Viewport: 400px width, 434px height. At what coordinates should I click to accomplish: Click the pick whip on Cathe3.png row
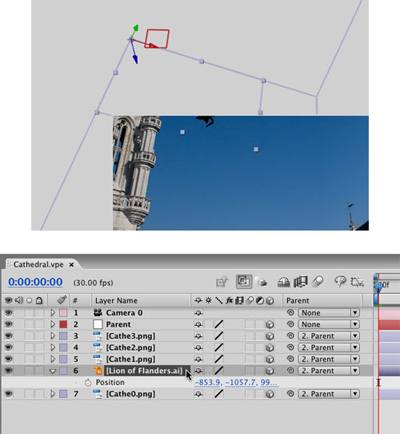[x=290, y=336]
